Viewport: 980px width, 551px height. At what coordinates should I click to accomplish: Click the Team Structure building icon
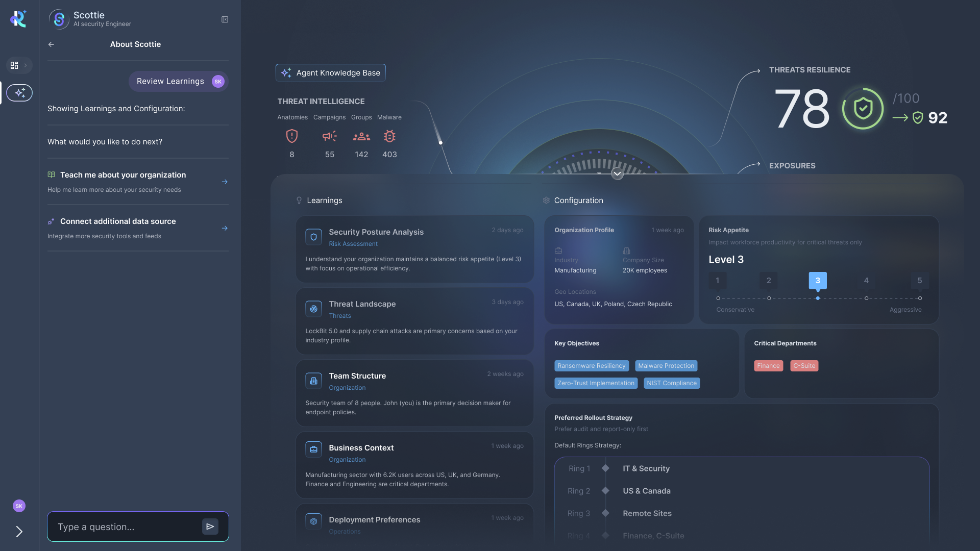click(x=314, y=381)
